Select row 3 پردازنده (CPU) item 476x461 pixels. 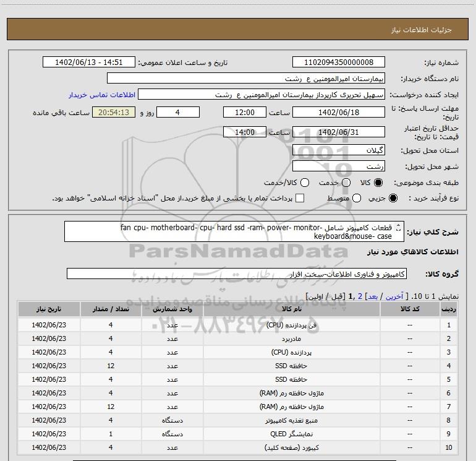pyautogui.click(x=237, y=352)
